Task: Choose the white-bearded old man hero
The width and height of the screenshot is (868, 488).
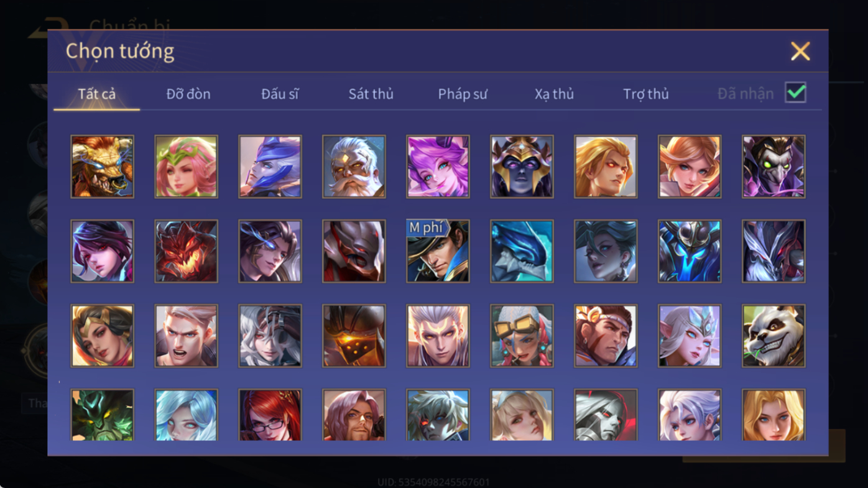Action: coord(354,167)
